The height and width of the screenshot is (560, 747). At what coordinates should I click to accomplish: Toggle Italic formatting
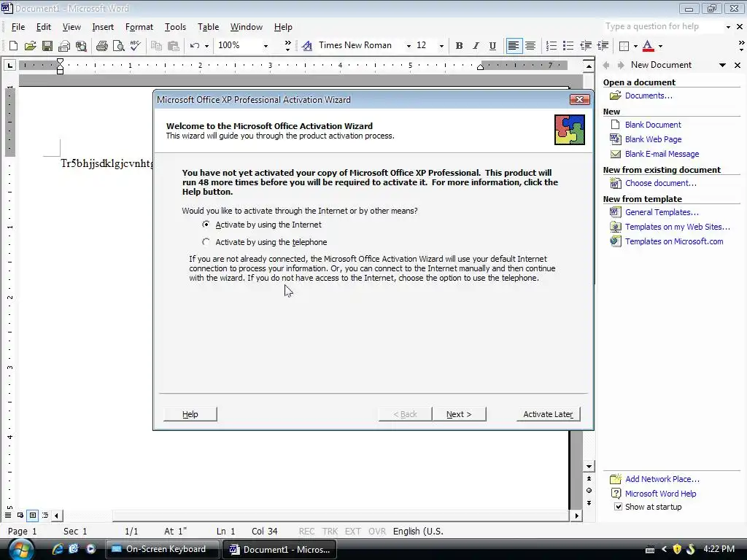pyautogui.click(x=476, y=46)
